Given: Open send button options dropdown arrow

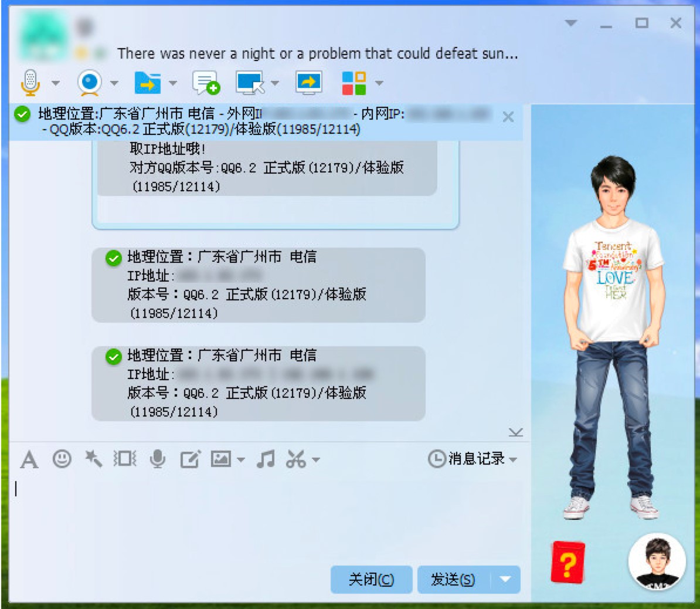Looking at the screenshot, I should [x=505, y=580].
